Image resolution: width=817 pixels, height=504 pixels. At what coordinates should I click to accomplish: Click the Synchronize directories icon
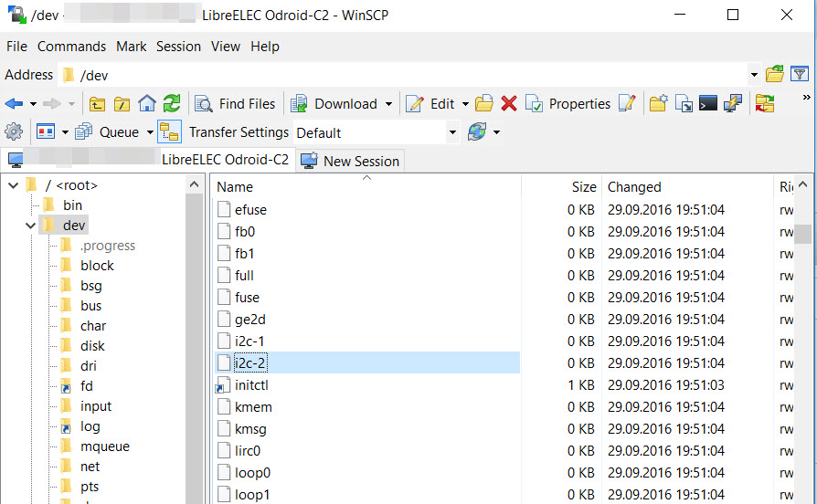[x=764, y=104]
